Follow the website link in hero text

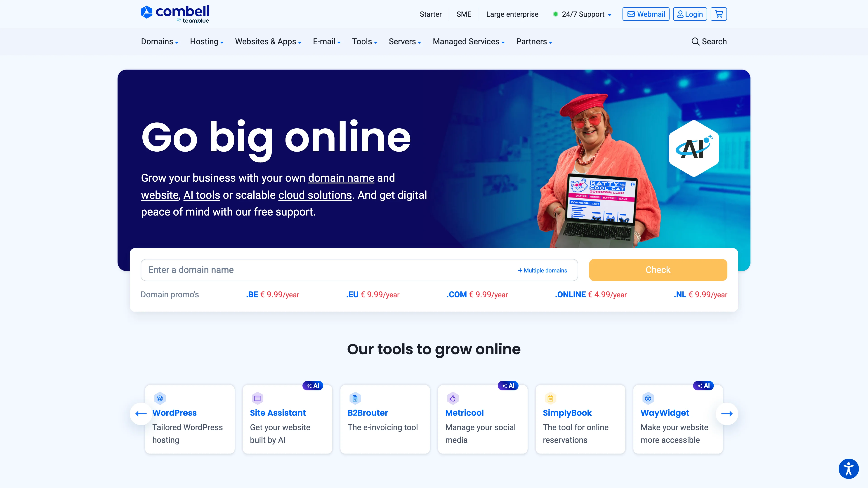coord(159,195)
